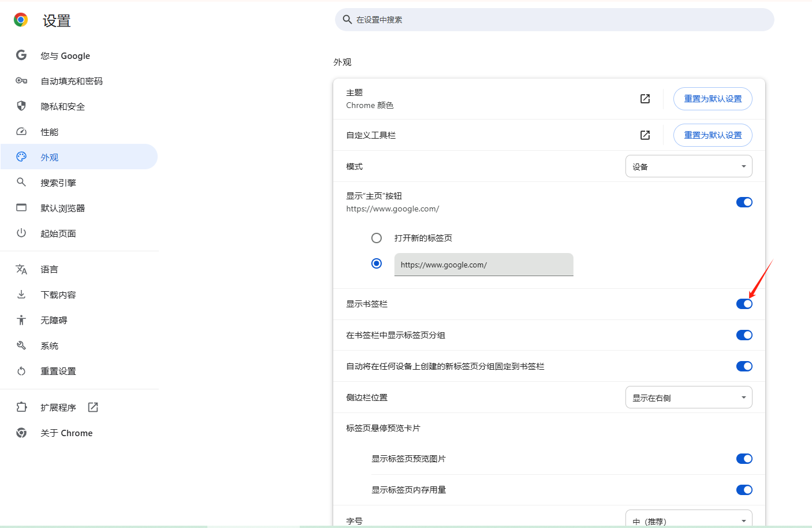Screen dimensions: 812x528
Task: Click the download icon beside 下载内容
Action: pyautogui.click(x=21, y=295)
